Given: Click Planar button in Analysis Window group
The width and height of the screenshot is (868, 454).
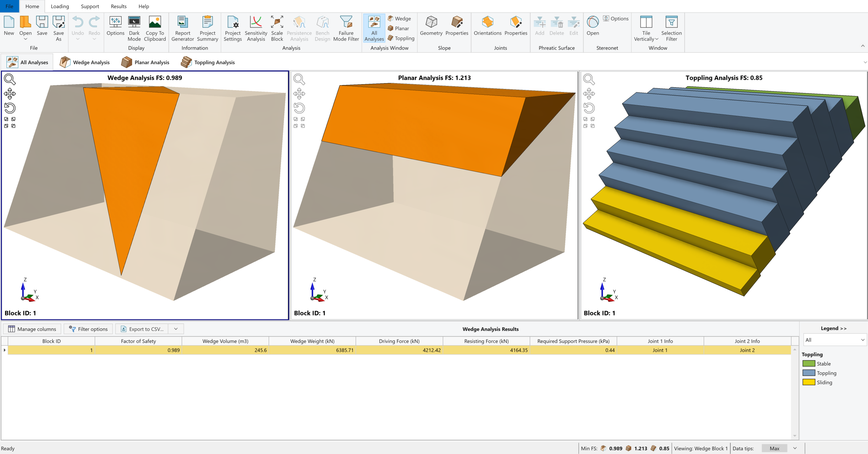Looking at the screenshot, I should [398, 28].
